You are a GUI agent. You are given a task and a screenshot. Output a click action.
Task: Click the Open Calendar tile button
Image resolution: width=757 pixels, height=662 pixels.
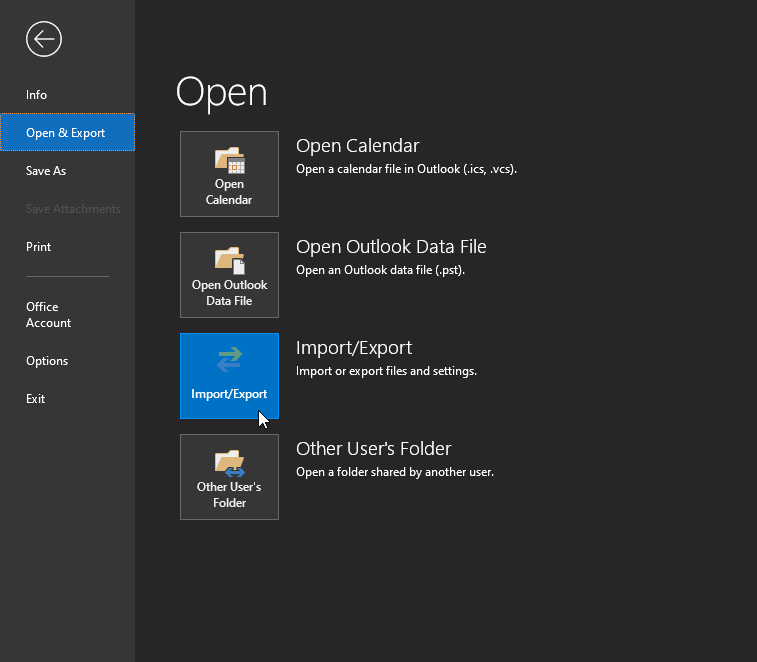229,174
